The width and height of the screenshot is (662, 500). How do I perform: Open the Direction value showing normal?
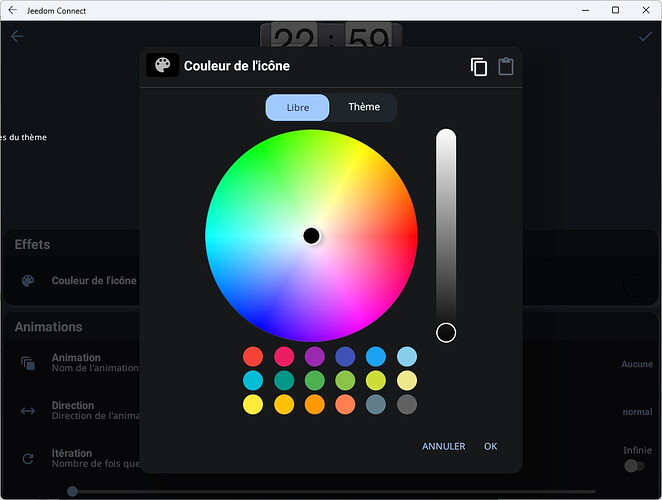point(636,412)
